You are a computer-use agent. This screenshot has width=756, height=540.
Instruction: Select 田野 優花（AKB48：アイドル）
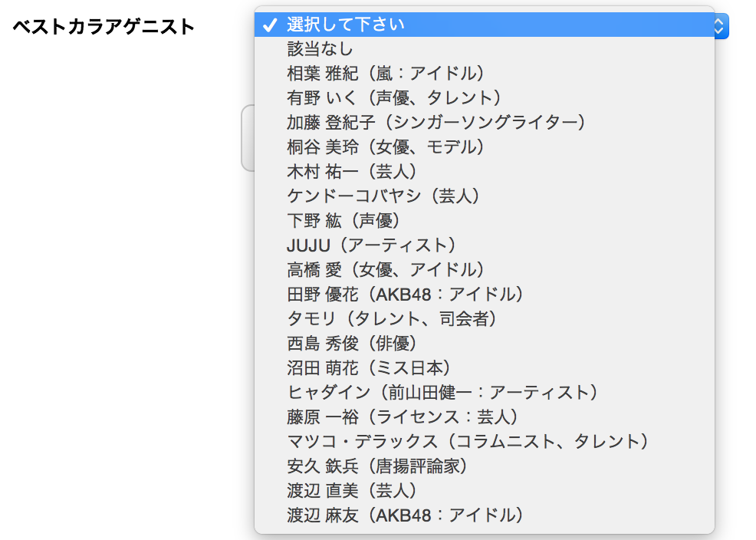pyautogui.click(x=484, y=295)
